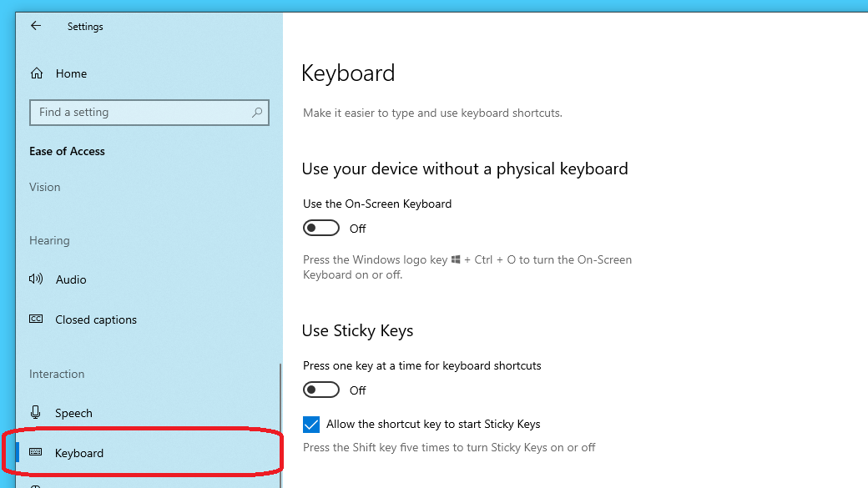Click the Settings label at the top

(x=84, y=26)
